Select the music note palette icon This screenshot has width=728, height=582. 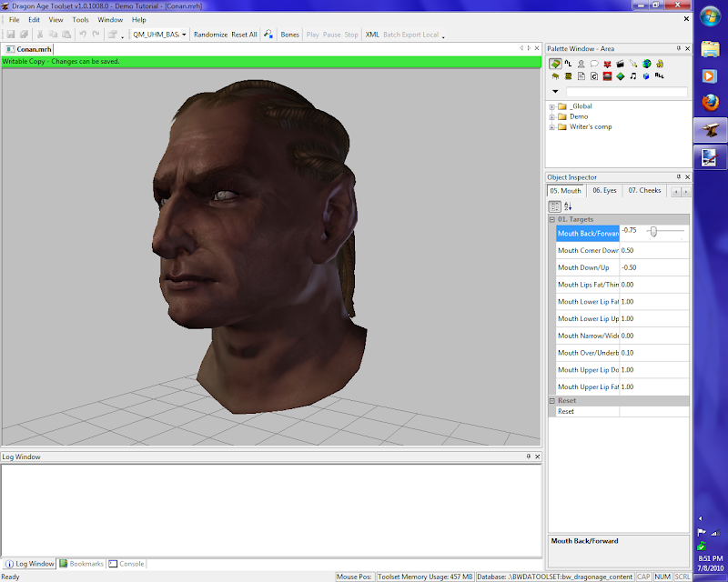(x=633, y=76)
